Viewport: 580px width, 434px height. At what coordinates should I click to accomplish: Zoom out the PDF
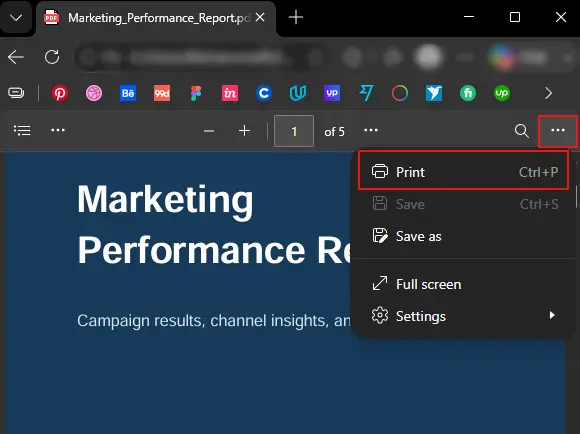pyautogui.click(x=209, y=131)
